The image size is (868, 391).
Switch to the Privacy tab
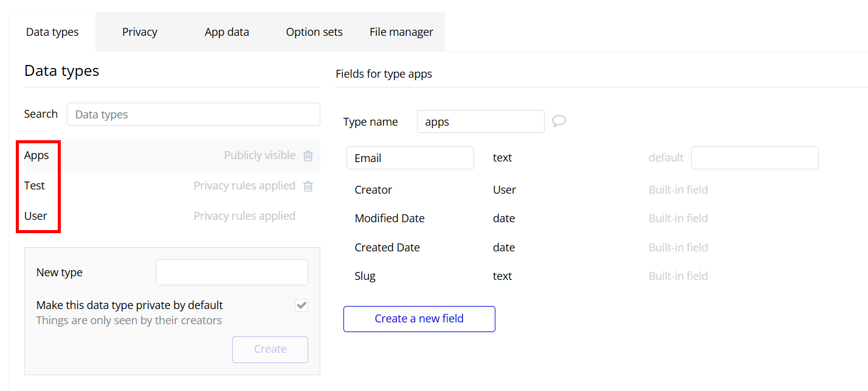(x=139, y=32)
